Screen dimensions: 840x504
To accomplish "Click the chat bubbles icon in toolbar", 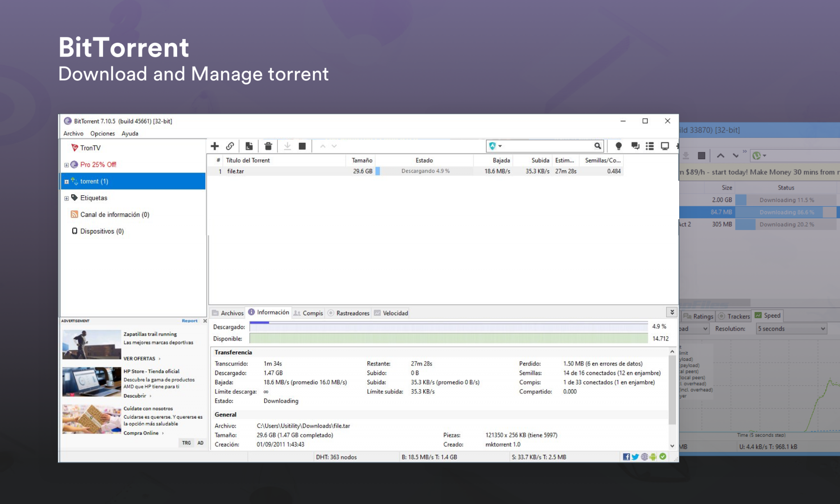I will point(635,146).
